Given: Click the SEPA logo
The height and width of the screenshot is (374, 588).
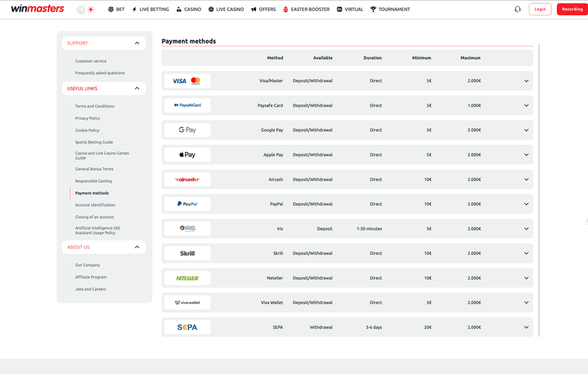Looking at the screenshot, I should click(187, 328).
